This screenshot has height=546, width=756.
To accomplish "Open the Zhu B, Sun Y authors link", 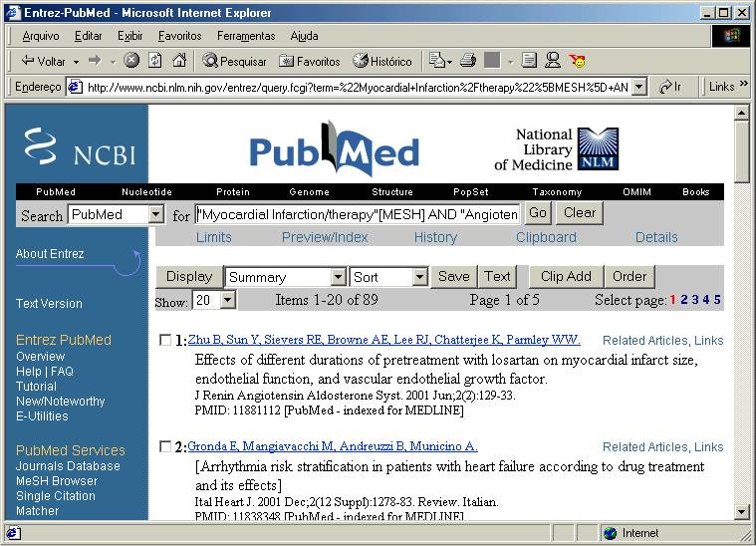I will [x=383, y=340].
